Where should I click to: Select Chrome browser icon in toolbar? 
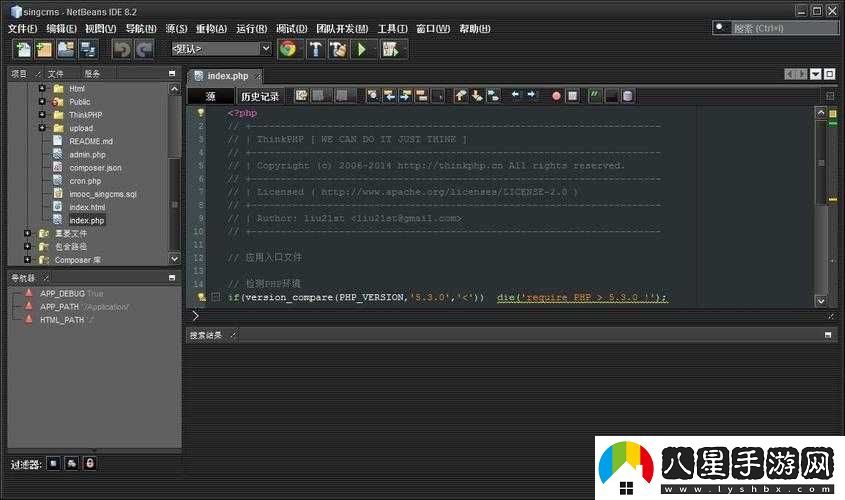(288, 49)
